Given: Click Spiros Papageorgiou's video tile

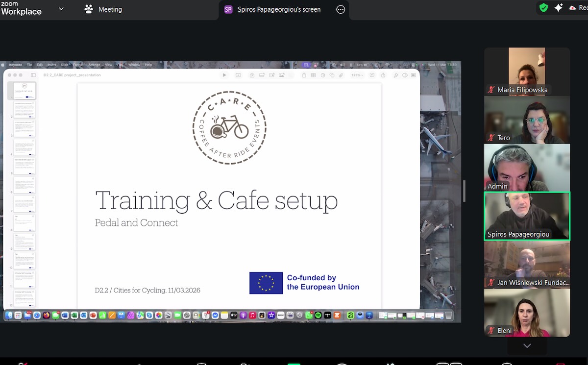Looking at the screenshot, I should (x=527, y=216).
